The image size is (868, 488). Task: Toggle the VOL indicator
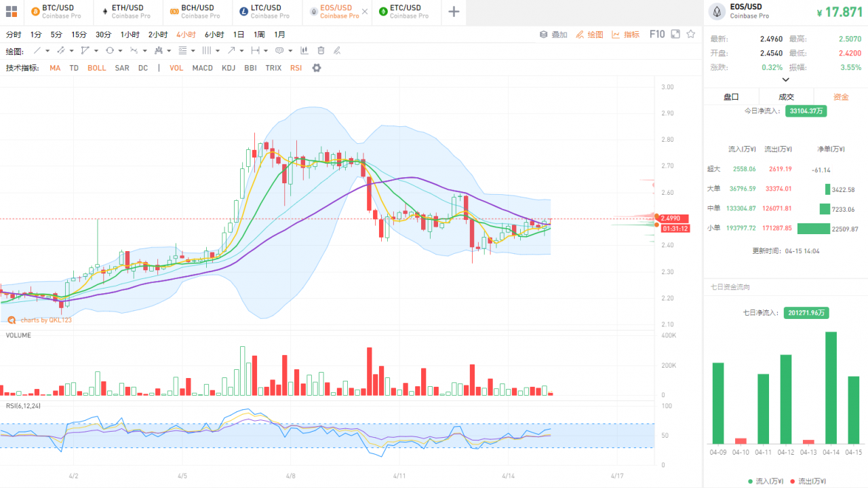pos(176,67)
